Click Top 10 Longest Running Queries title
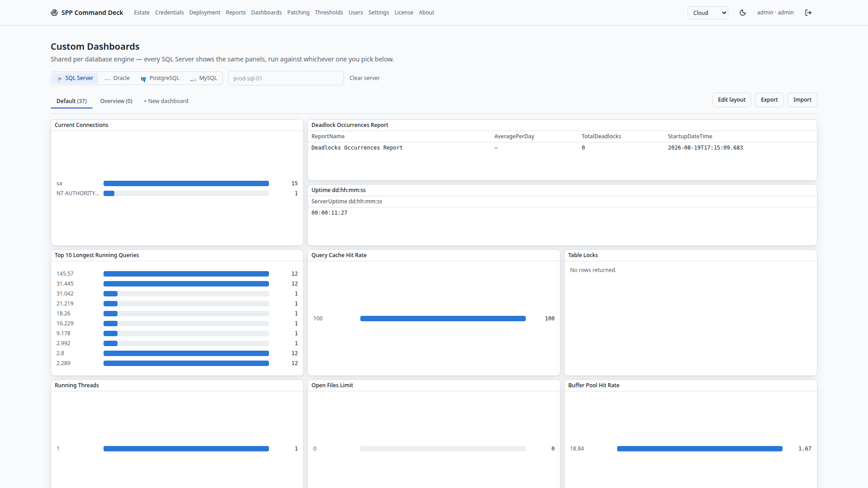The image size is (868, 488). coord(97,255)
